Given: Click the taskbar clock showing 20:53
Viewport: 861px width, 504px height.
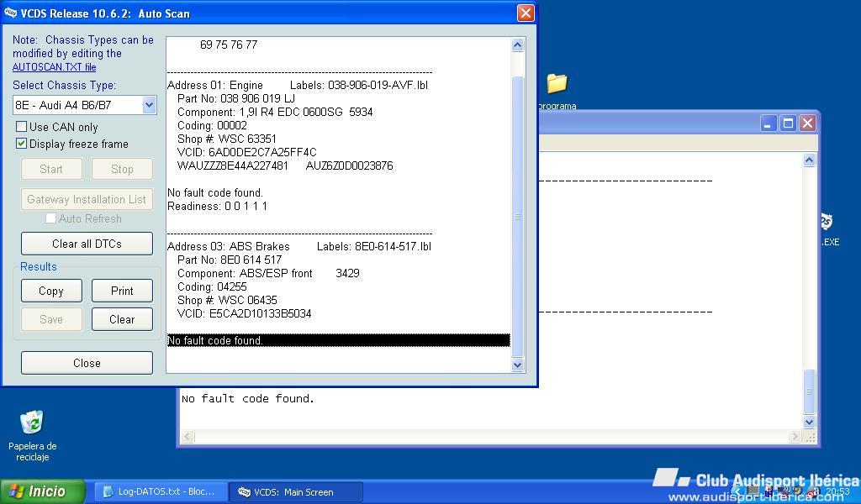Looking at the screenshot, I should [x=838, y=491].
